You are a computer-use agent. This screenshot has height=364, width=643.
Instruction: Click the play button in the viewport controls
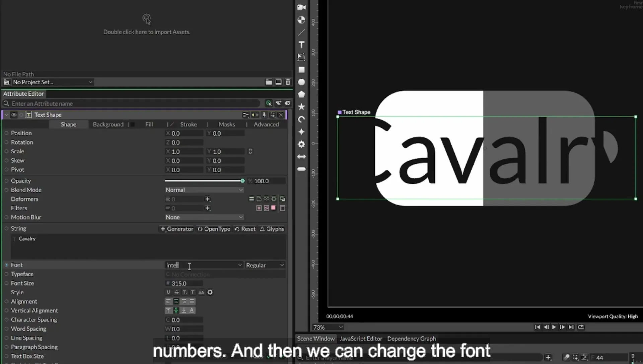pos(554,327)
